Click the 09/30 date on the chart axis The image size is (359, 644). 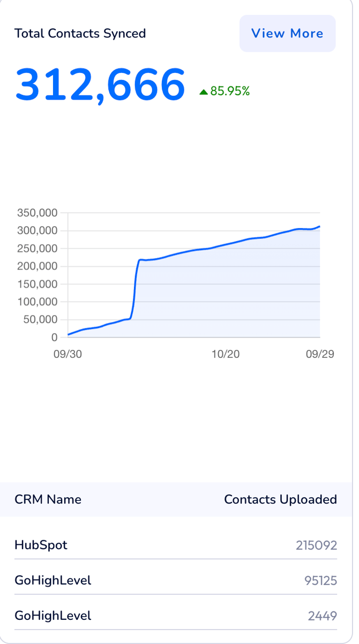click(x=68, y=354)
